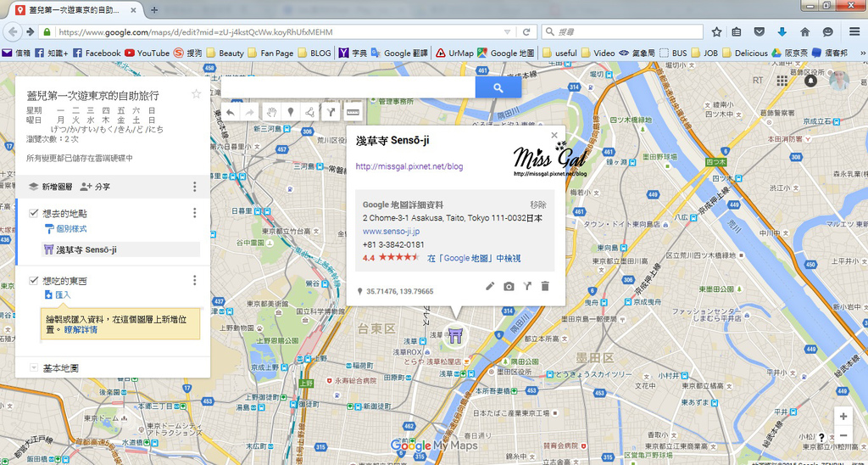Select 淺草寺 Sensō-ji item in layer list
Viewport: 868px width, 465px height.
120,250
